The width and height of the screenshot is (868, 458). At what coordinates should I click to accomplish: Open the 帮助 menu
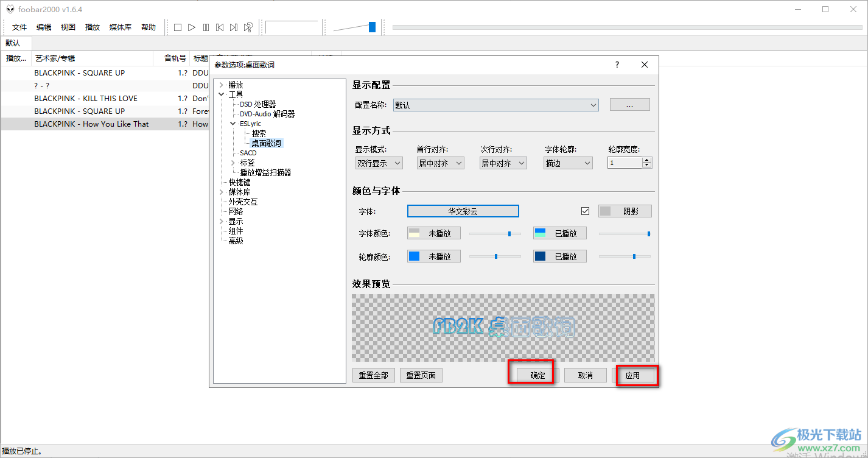149,27
